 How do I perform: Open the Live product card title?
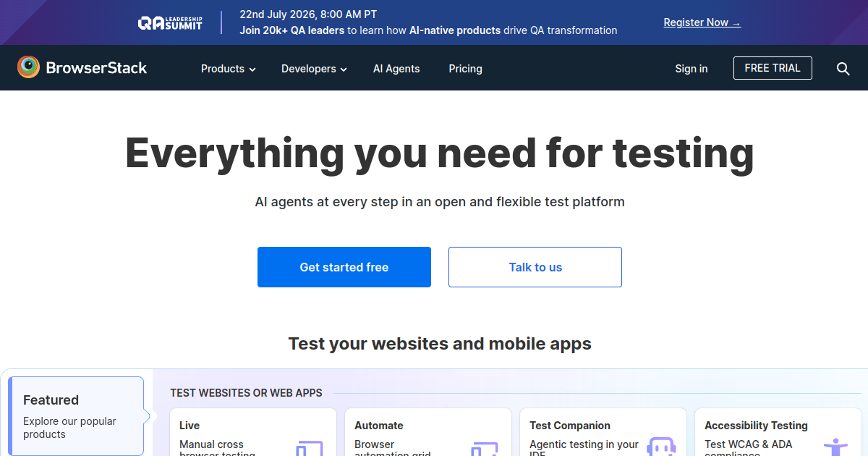(x=190, y=426)
